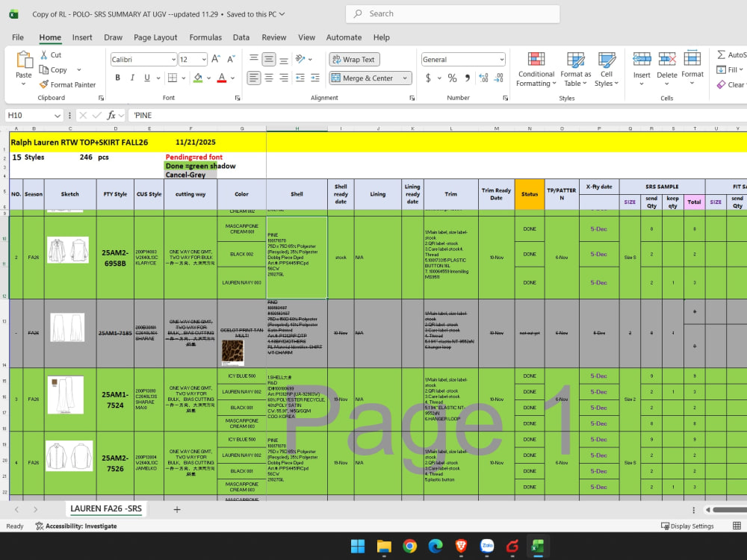Screen dimensions: 747x560
Task: Expand the Paste options arrow
Action: 23,84
